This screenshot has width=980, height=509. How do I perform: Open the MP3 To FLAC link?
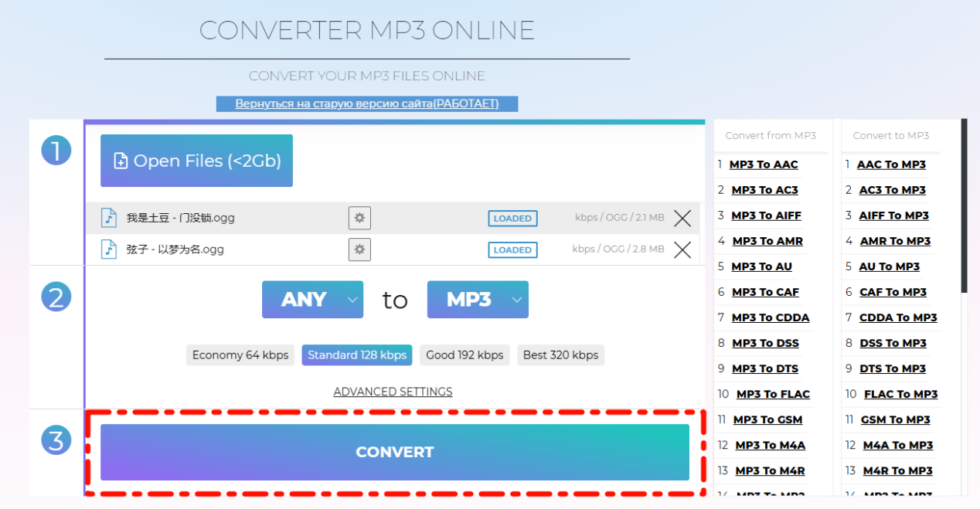[773, 394]
